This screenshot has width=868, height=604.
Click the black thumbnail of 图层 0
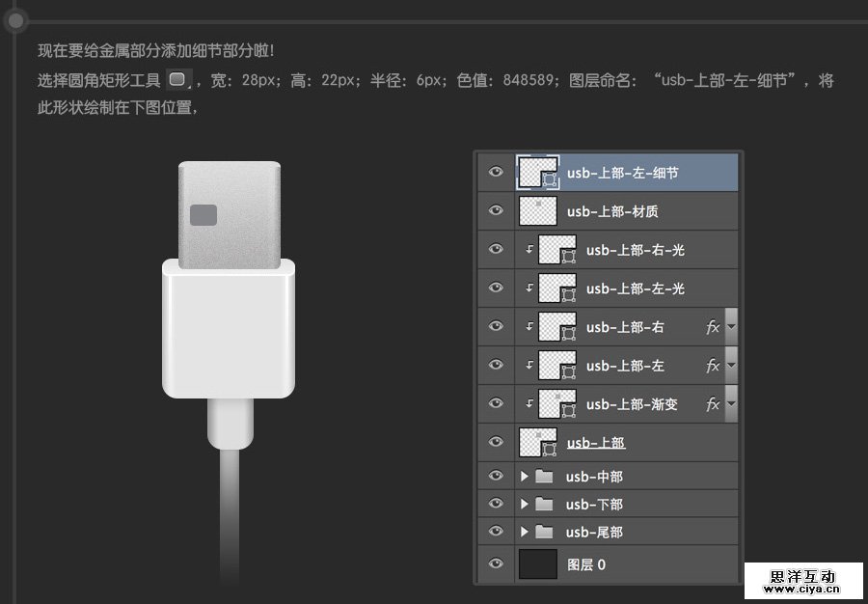click(538, 563)
